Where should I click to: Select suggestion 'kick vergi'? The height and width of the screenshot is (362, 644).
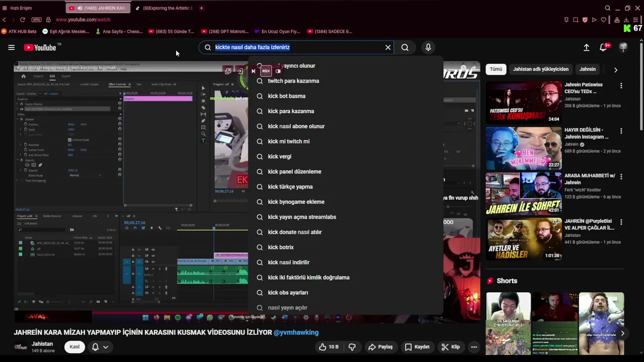346,156
